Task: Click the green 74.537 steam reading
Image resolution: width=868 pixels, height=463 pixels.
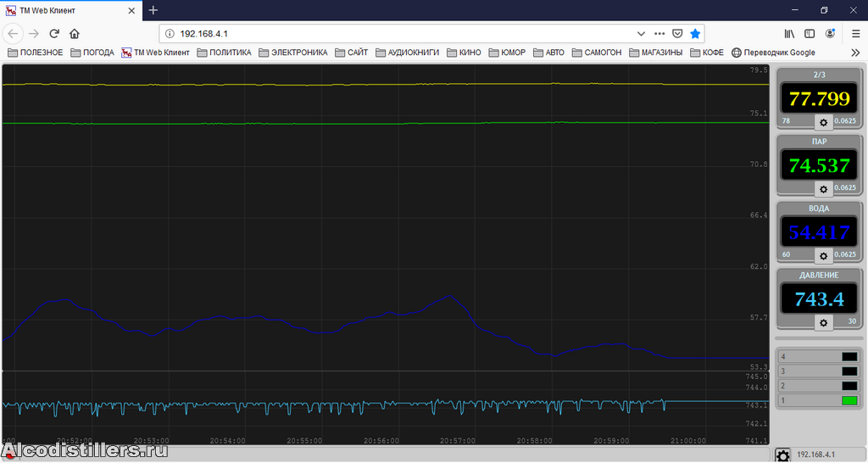Action: click(x=819, y=165)
